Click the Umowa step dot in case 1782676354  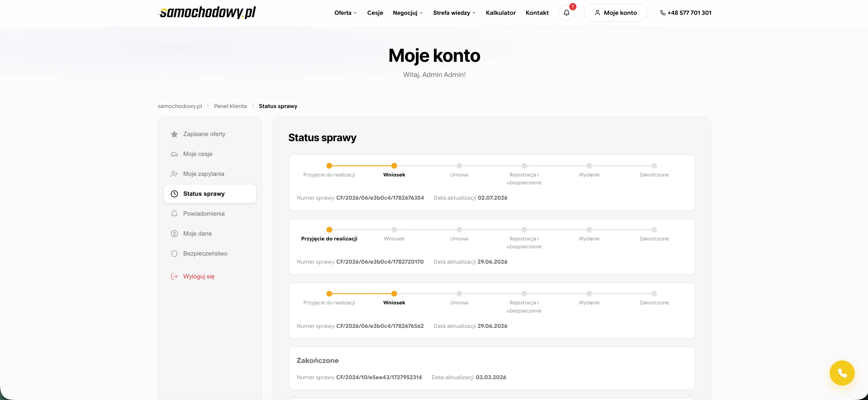[x=459, y=166]
